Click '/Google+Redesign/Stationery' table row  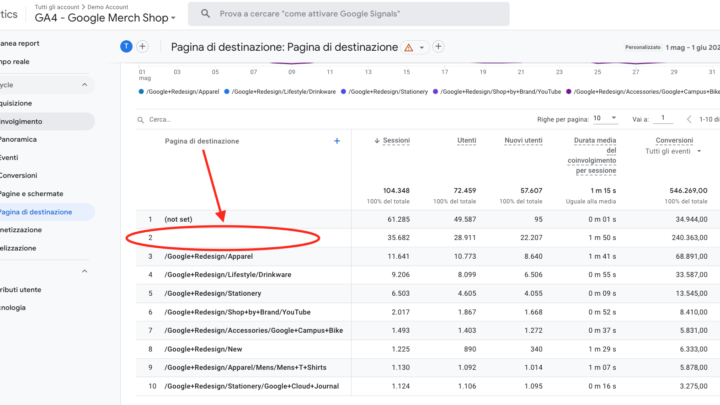click(213, 293)
